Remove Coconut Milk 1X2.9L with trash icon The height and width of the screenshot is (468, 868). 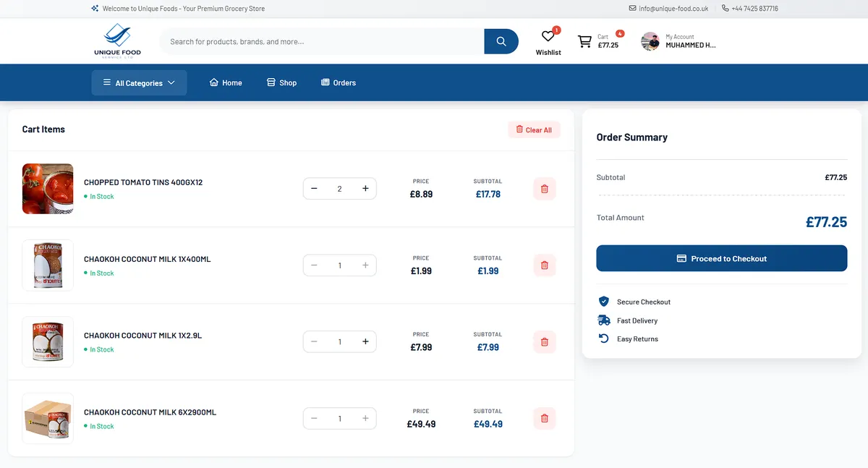[x=545, y=342]
